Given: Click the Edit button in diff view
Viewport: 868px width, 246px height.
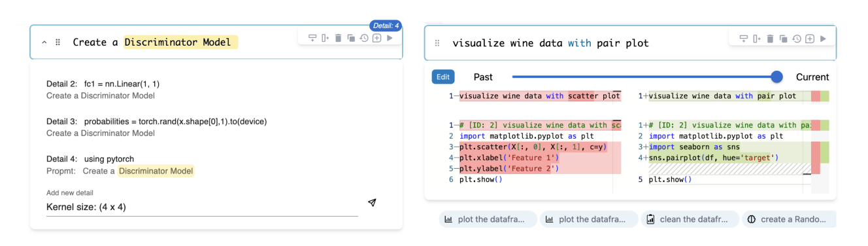Looking at the screenshot, I should (443, 77).
